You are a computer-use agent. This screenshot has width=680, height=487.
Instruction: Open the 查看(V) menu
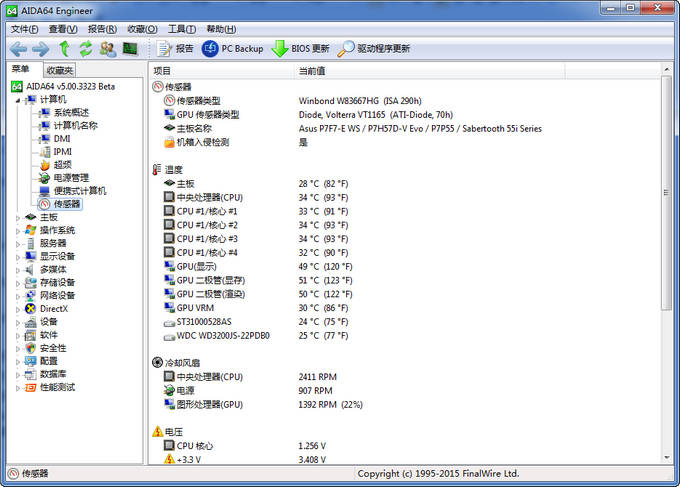(x=63, y=29)
